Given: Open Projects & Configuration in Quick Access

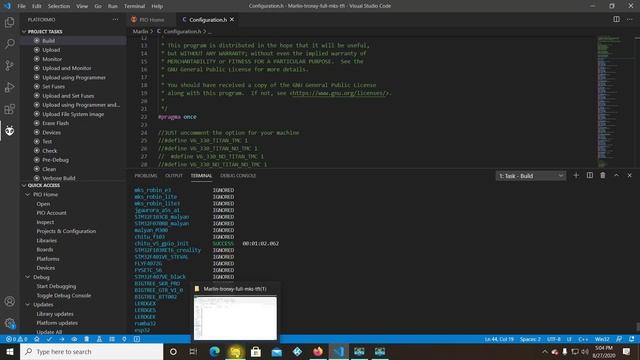Looking at the screenshot, I should pos(66,231).
